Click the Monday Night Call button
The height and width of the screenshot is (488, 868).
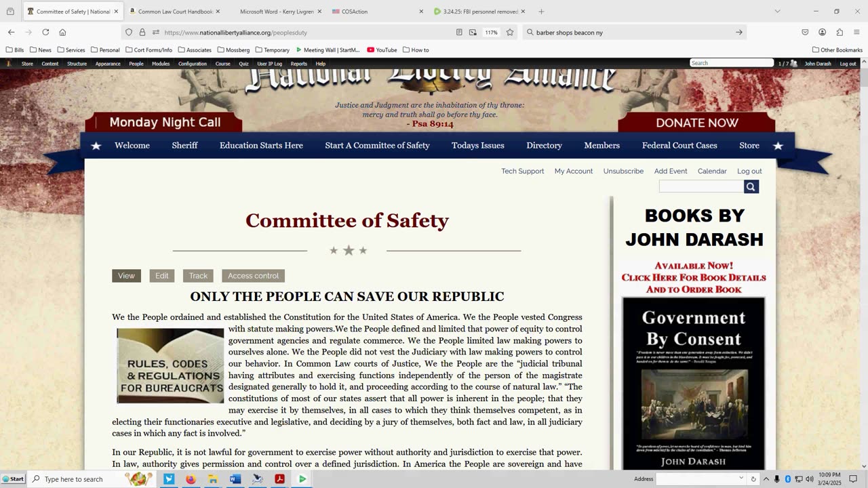[x=164, y=123]
